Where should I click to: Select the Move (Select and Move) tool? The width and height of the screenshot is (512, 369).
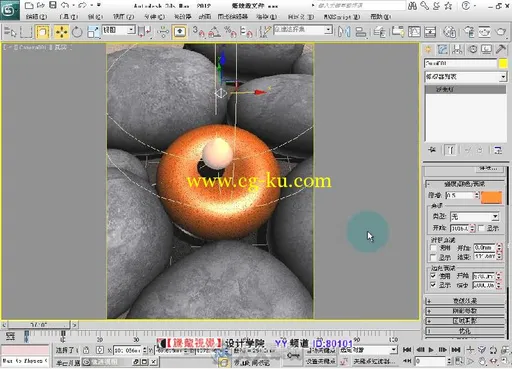tap(61, 32)
